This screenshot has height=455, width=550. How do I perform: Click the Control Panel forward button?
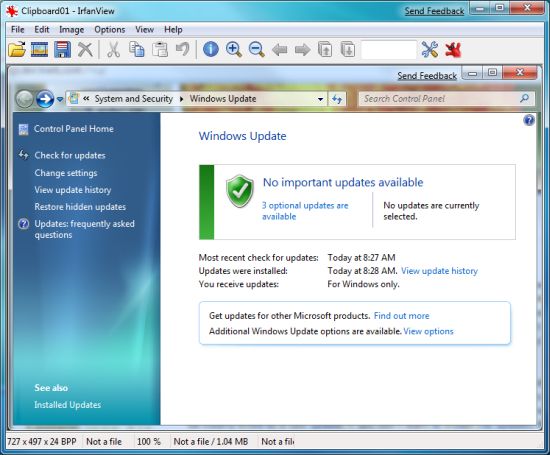point(45,99)
